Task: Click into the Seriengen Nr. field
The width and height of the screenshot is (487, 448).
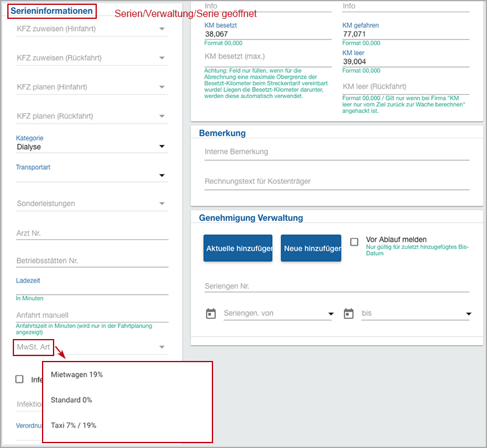Action: click(336, 285)
